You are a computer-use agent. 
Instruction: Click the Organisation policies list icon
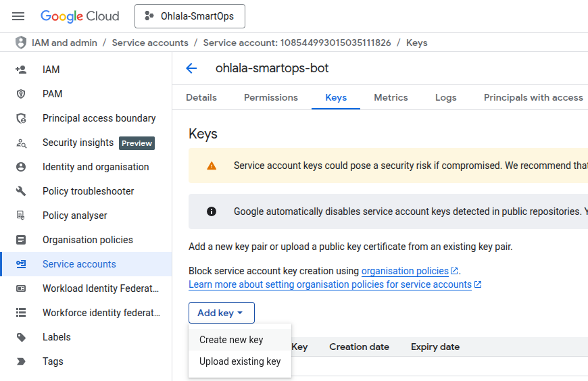point(21,240)
